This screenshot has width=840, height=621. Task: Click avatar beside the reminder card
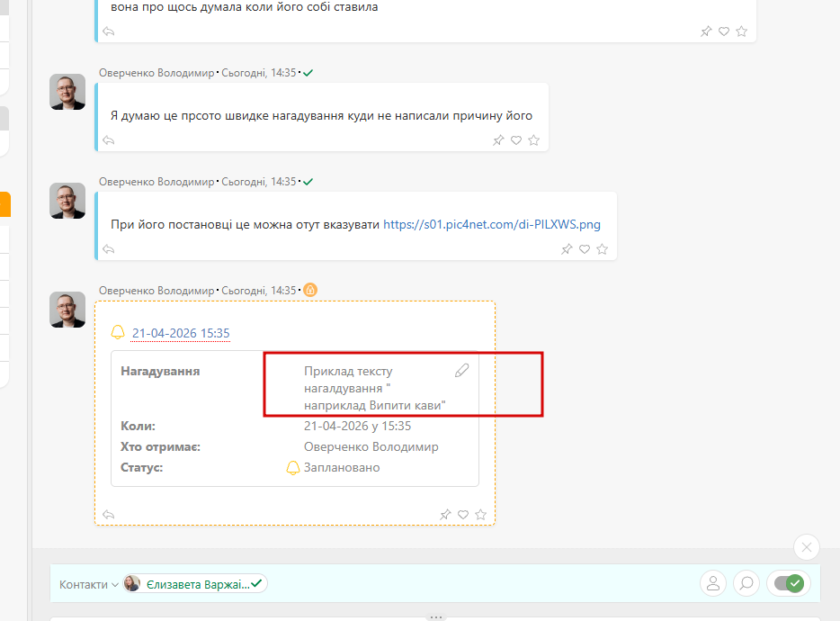coord(67,310)
